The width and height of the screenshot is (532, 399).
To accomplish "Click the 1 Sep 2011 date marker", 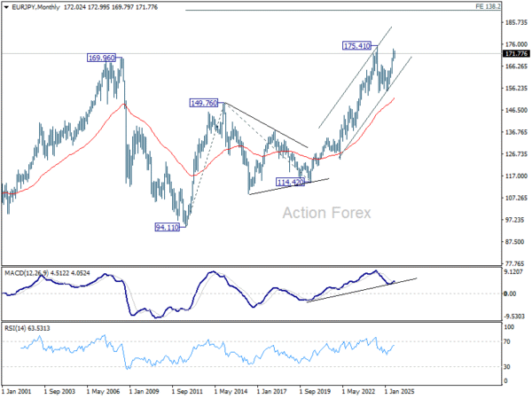I will pyautogui.click(x=187, y=392).
